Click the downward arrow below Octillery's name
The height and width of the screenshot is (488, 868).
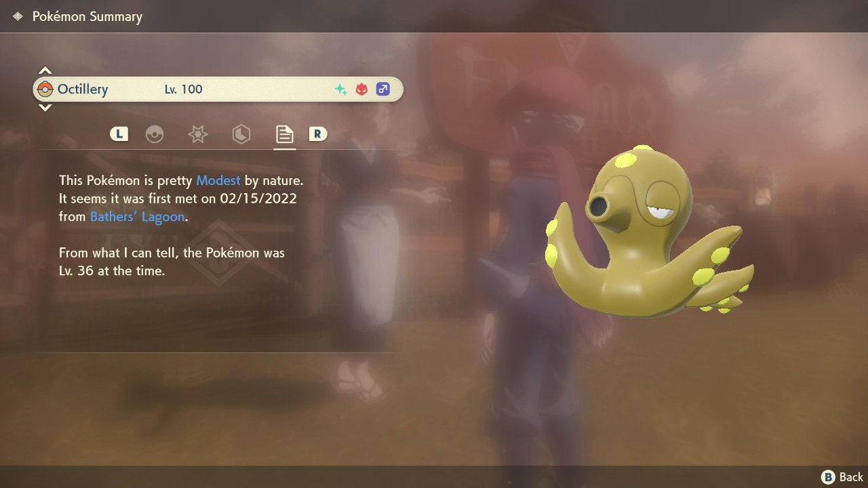point(45,108)
